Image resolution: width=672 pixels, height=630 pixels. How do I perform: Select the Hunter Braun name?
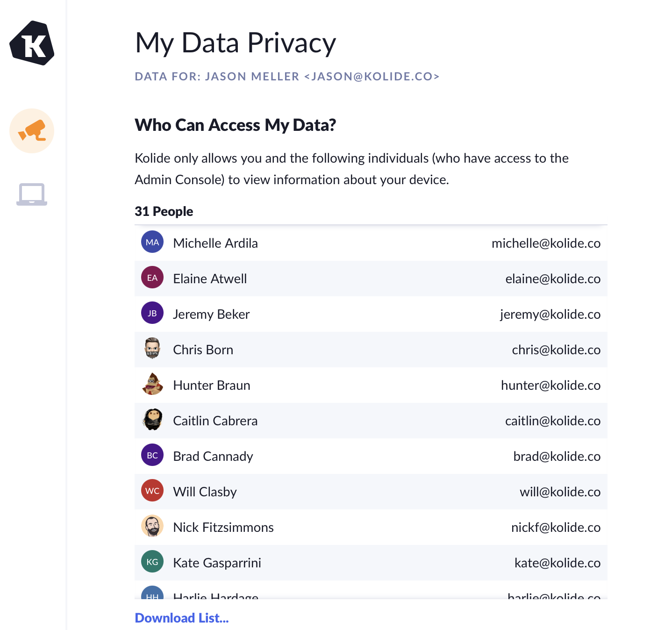coord(212,385)
